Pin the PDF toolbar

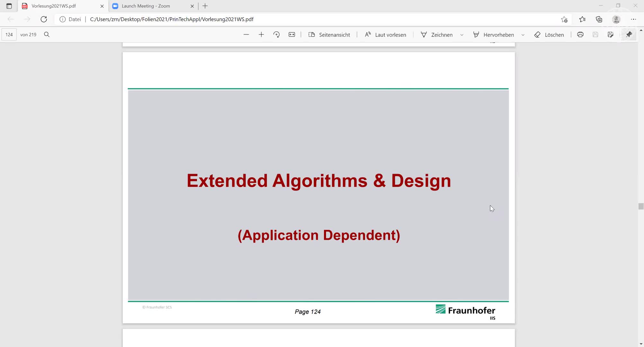click(629, 34)
